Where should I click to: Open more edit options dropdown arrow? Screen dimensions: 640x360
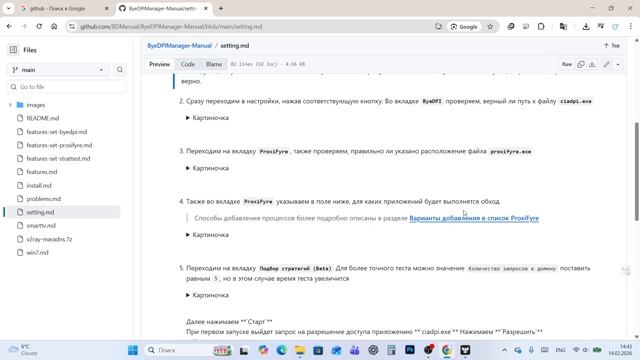(618, 64)
